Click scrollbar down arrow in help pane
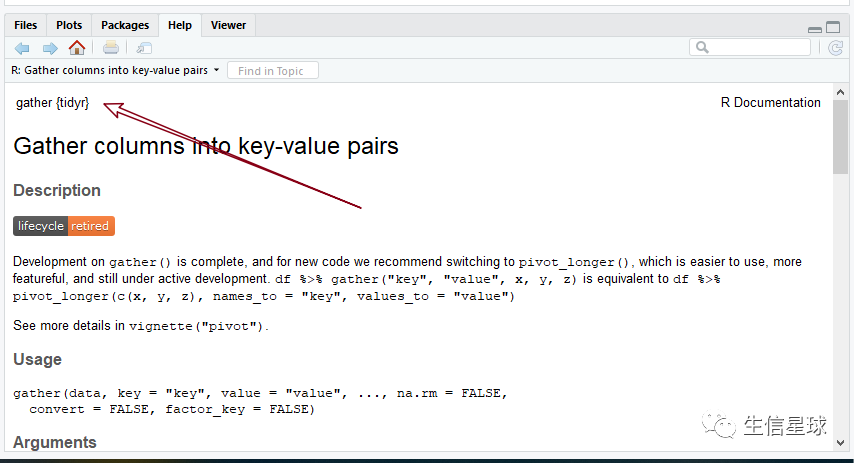The image size is (854, 463). [840, 443]
